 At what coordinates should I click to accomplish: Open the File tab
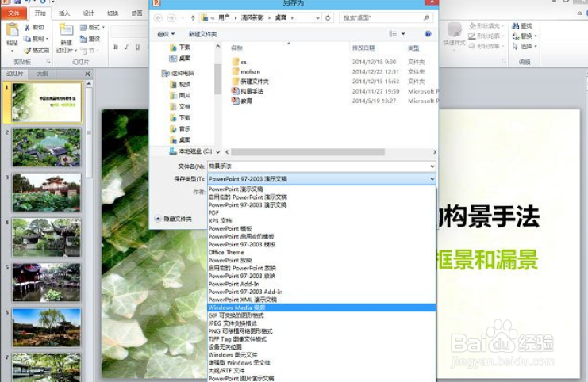[x=13, y=13]
